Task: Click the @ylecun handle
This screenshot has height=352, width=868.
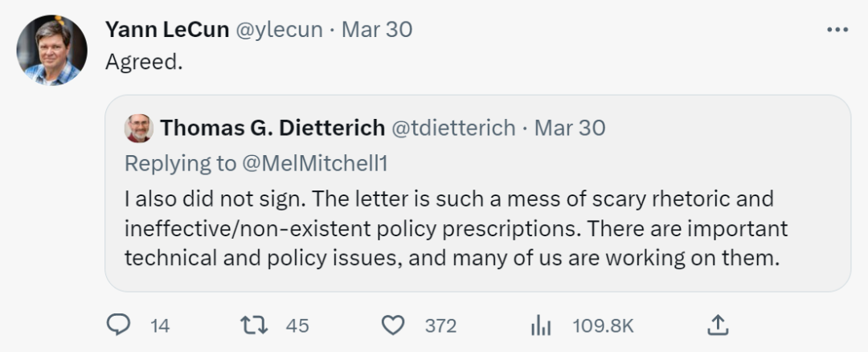Action: [279, 30]
